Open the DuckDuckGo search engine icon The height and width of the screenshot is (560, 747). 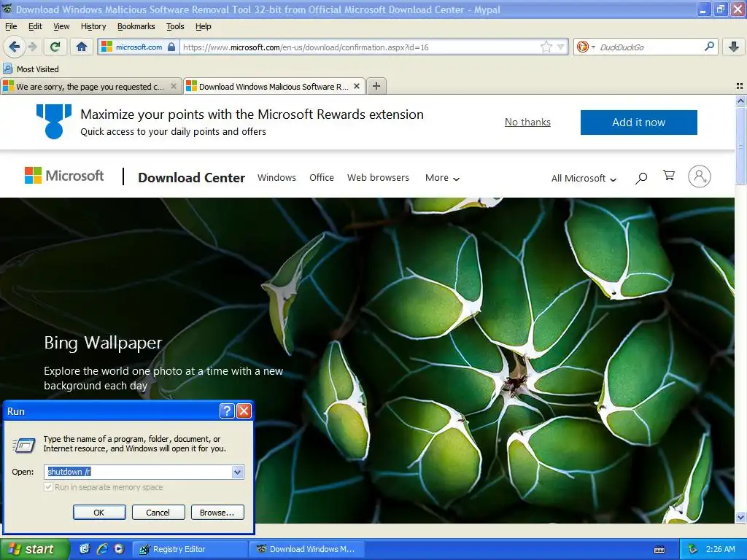tap(582, 47)
